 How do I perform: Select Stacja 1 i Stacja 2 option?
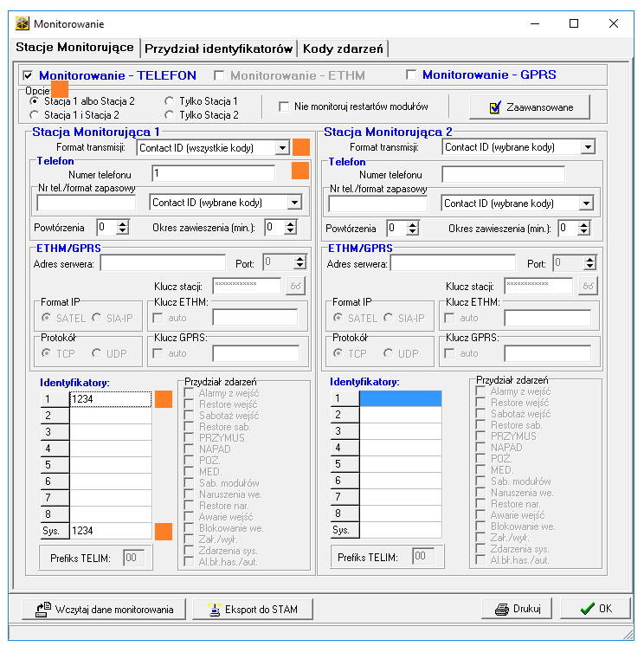[x=35, y=114]
